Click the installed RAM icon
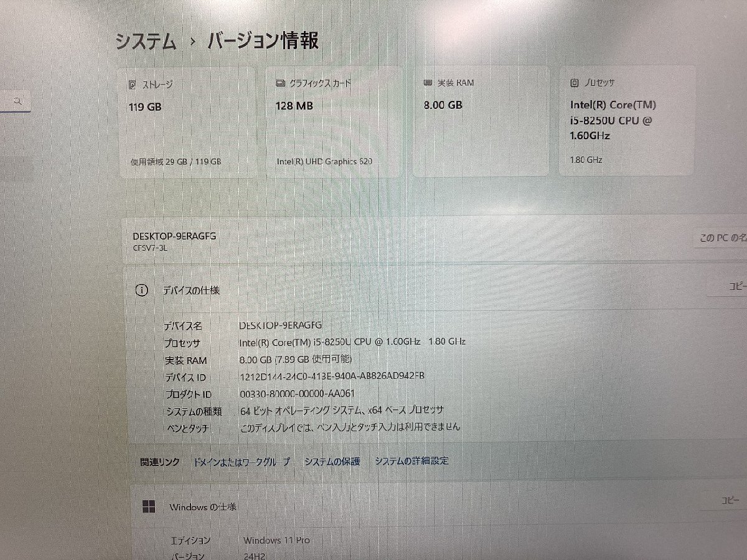 coord(428,82)
